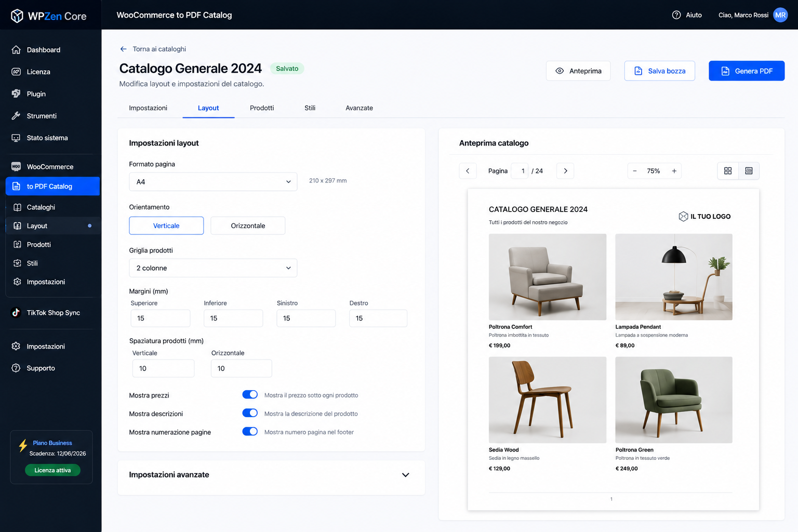
Task: Click the Pagina number field
Action: click(x=520, y=171)
